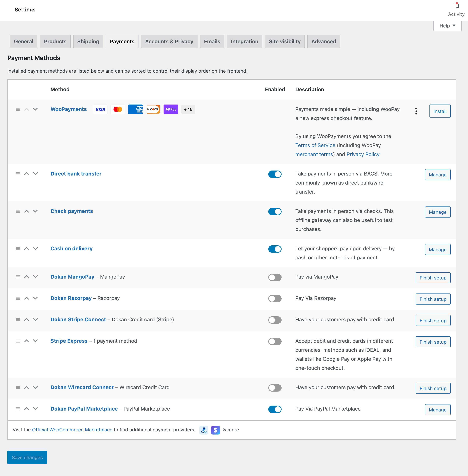This screenshot has height=476, width=468.
Task: Enable Dokan Stripe Connect toggle
Action: pyautogui.click(x=275, y=320)
